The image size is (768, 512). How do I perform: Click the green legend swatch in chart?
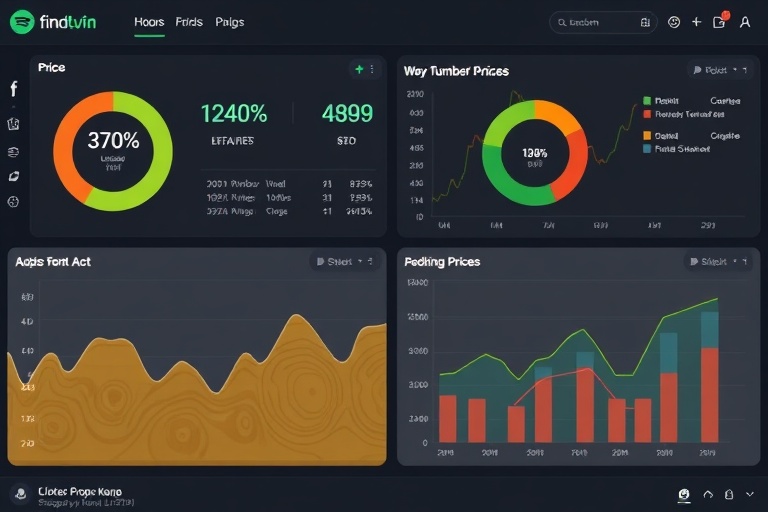[647, 101]
